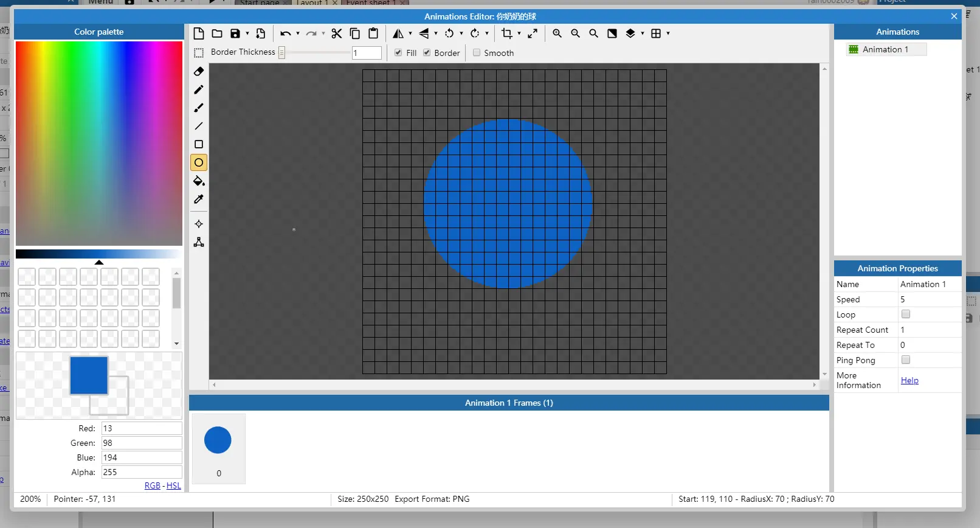This screenshot has width=980, height=528.
Task: Enable the Ping Pong checkbox
Action: coord(906,360)
